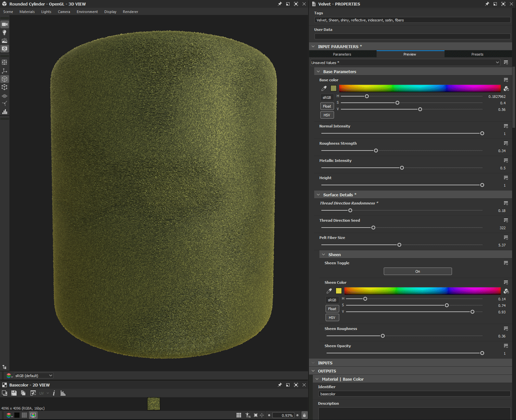Open Sheen Color palette picker icon
This screenshot has height=420, width=516.
[506, 291]
